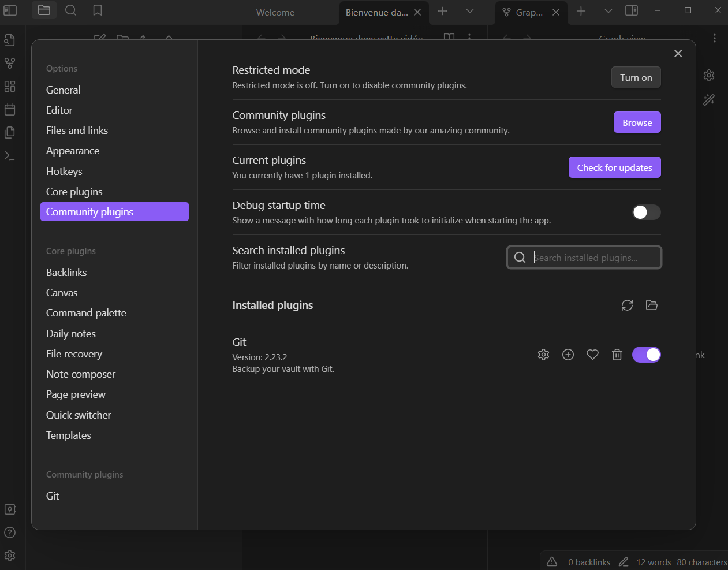Toggle the Debug startup time switch
The height and width of the screenshot is (570, 728).
(x=646, y=213)
